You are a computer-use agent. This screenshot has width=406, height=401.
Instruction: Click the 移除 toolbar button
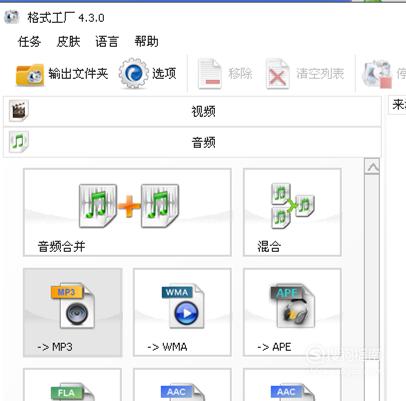click(x=226, y=73)
